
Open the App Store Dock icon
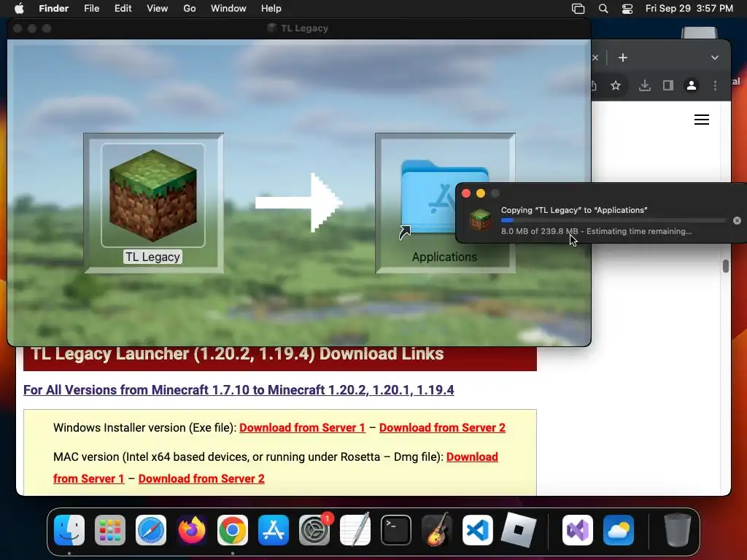[x=274, y=530]
